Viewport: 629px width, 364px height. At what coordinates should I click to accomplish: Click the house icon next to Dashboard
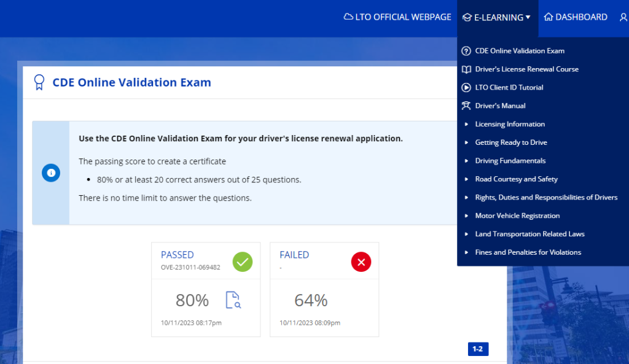coord(548,17)
